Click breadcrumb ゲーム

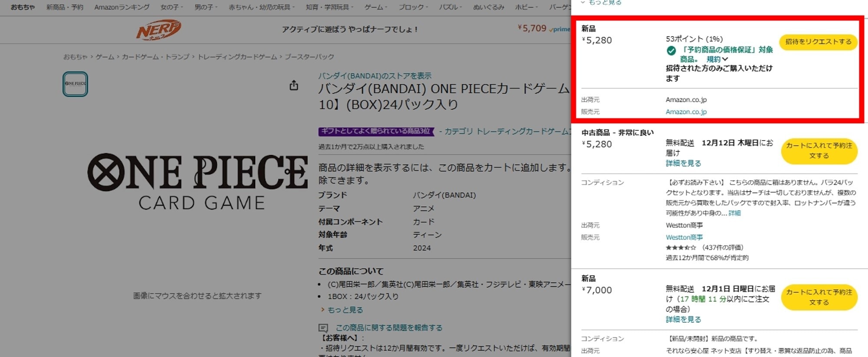pyautogui.click(x=105, y=57)
